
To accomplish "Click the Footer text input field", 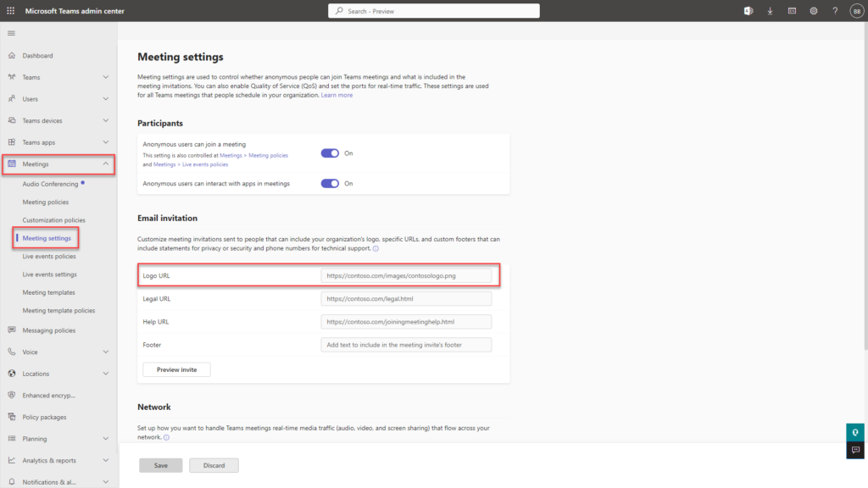I will point(406,345).
